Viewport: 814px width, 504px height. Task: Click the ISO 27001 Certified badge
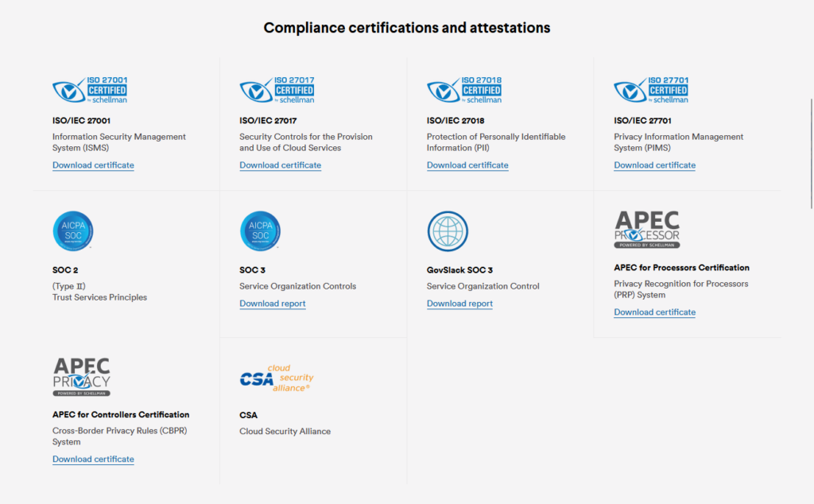90,90
